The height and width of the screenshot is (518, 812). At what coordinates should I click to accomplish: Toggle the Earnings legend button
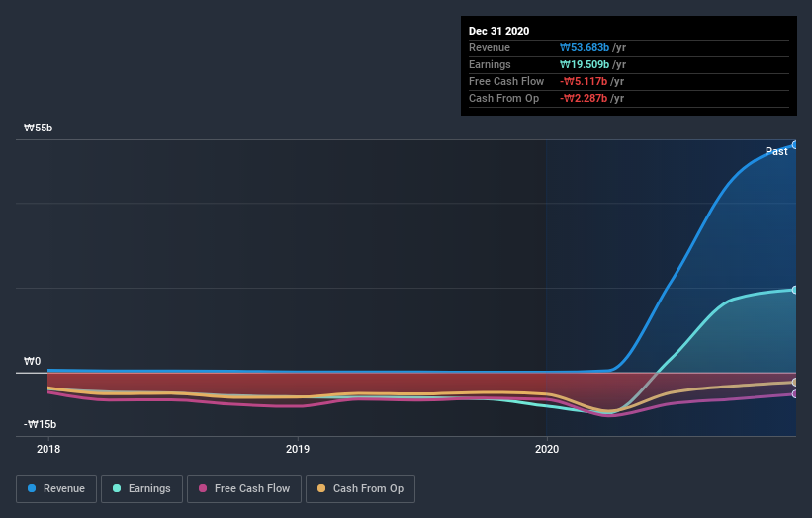click(x=141, y=489)
